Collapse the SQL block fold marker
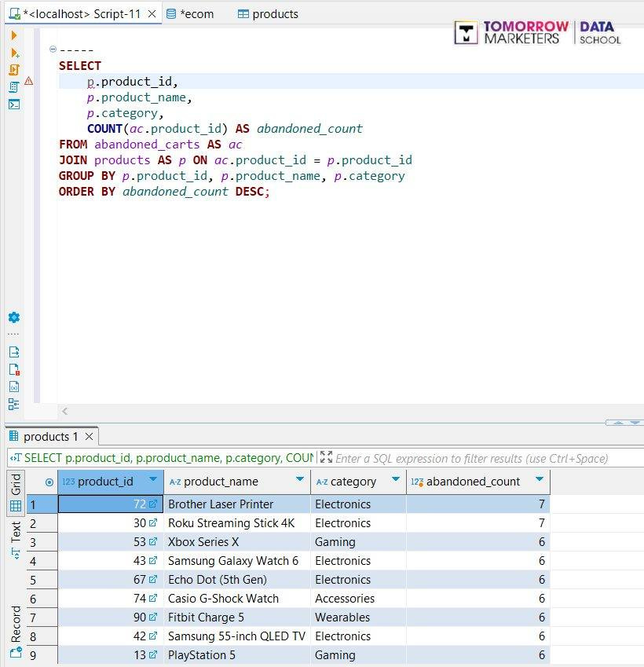This screenshot has width=644, height=667. (x=53, y=49)
